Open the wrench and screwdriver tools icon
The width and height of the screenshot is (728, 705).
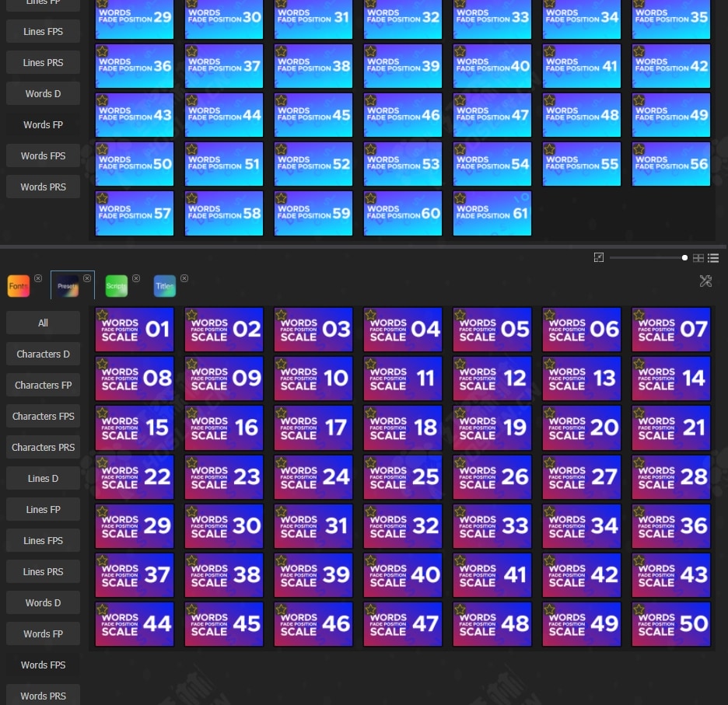(x=705, y=281)
